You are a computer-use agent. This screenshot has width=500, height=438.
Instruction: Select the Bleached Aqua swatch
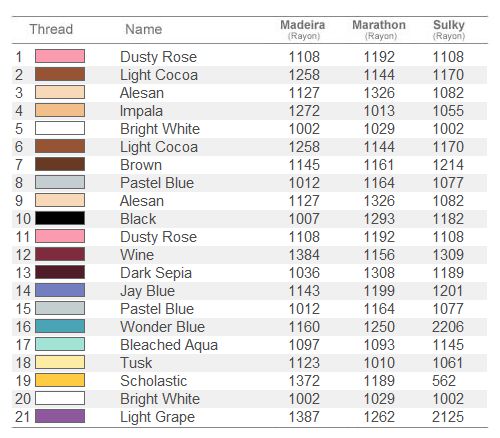click(60, 344)
